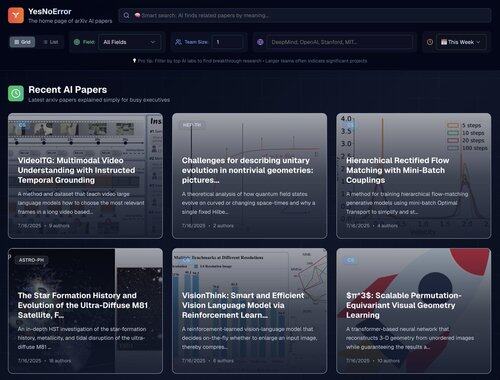Image resolution: width=500 pixels, height=380 pixels.
Task: Switch to List view
Action: click(x=51, y=42)
